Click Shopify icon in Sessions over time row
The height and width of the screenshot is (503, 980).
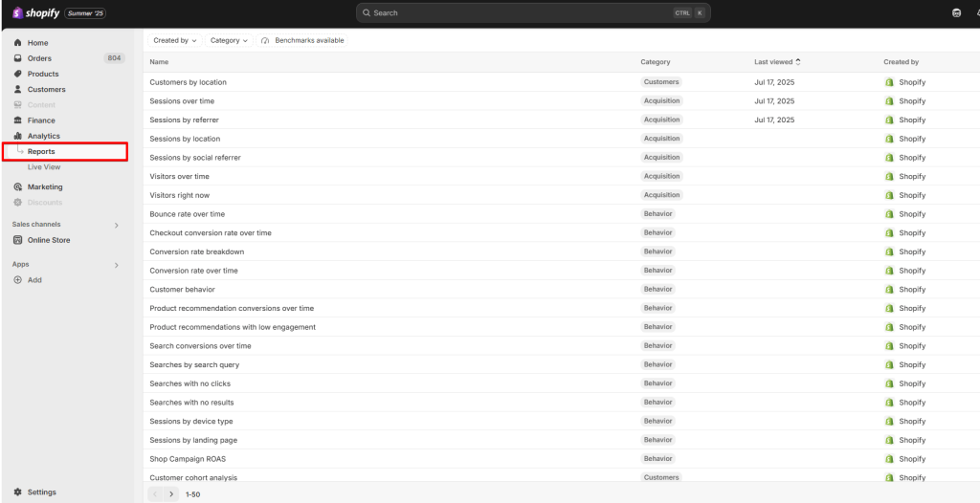coord(889,100)
